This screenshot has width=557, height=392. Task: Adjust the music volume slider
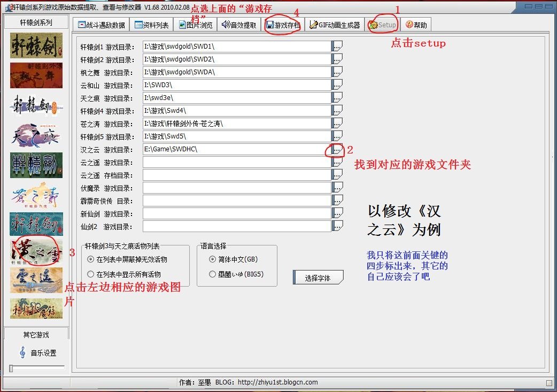(11, 368)
